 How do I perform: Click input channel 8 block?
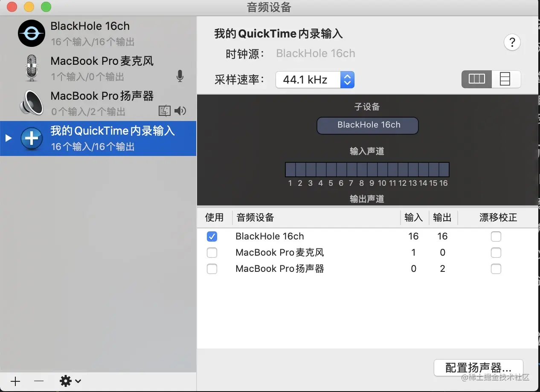[362, 170]
